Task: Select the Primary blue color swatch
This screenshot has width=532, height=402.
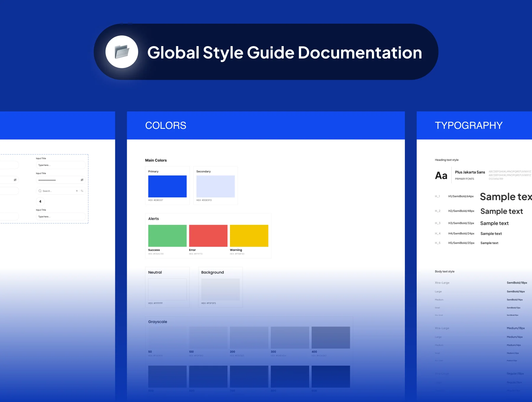Action: [x=167, y=186]
